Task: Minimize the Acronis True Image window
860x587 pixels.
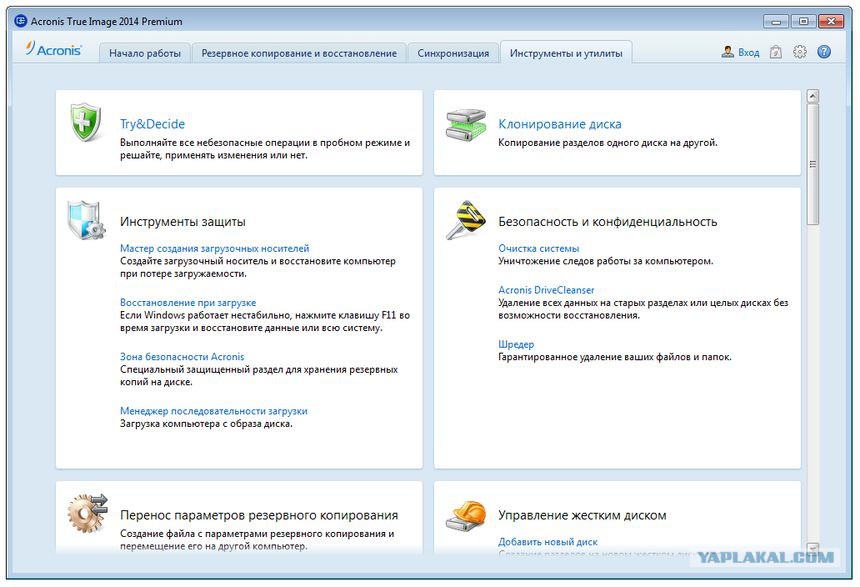Action: [776, 21]
